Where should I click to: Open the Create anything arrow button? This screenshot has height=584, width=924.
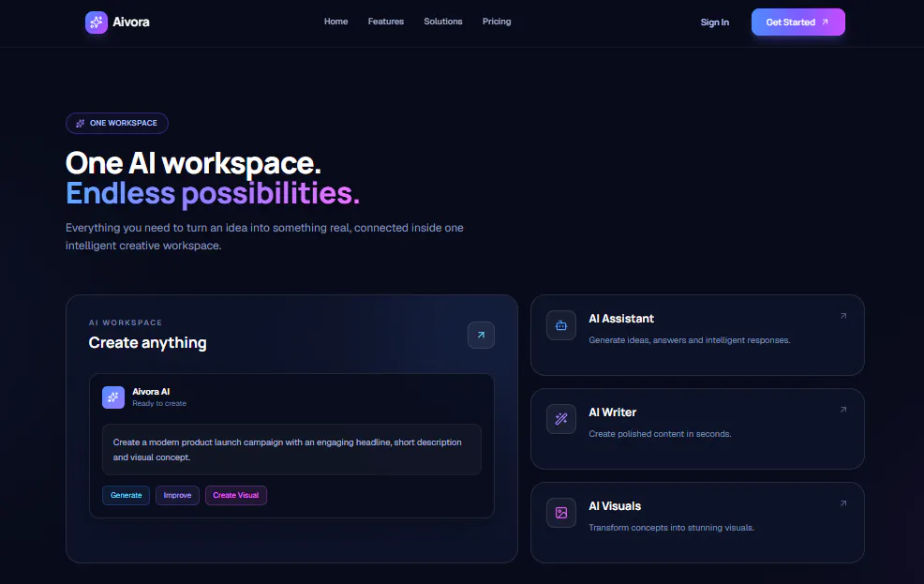click(x=481, y=335)
